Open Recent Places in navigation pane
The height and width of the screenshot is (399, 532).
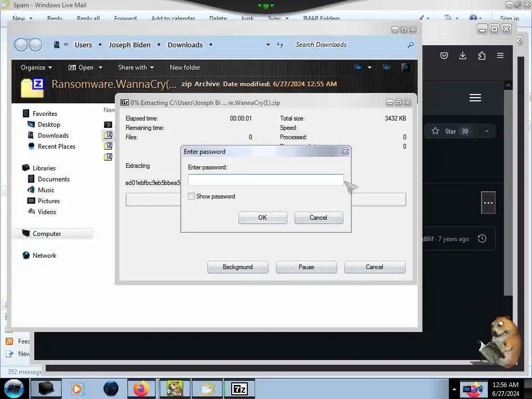(57, 146)
